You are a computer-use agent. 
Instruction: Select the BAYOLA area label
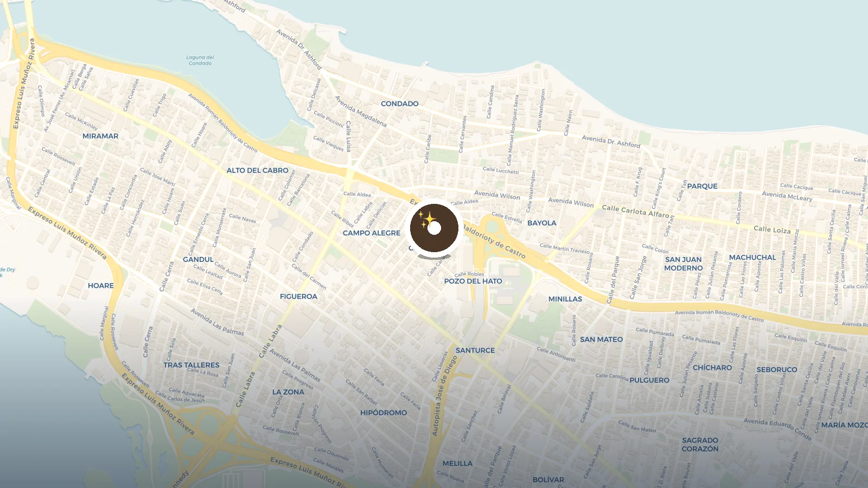(x=542, y=223)
